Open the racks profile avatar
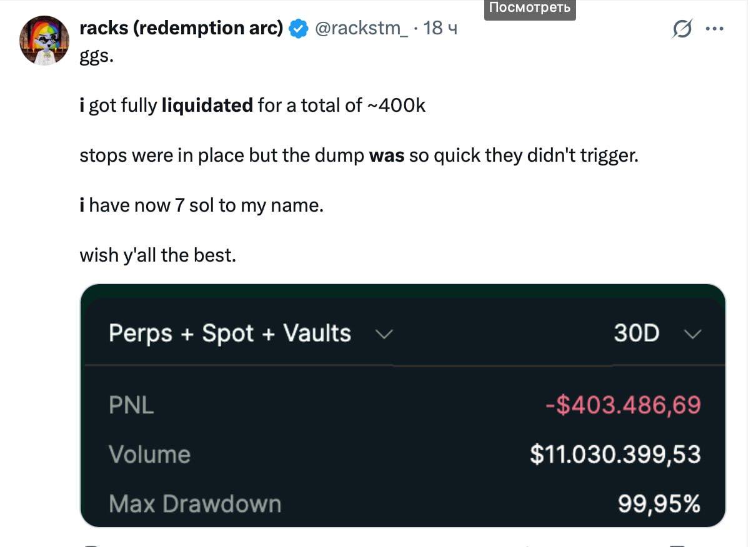The image size is (756, 547). click(x=44, y=41)
